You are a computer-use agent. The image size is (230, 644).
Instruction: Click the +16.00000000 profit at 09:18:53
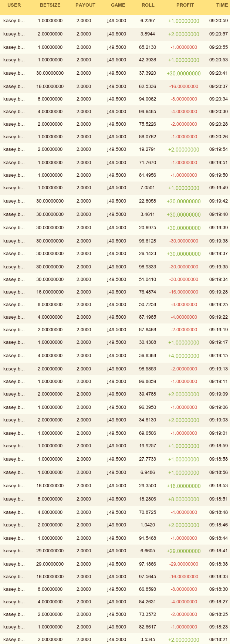(x=184, y=486)
